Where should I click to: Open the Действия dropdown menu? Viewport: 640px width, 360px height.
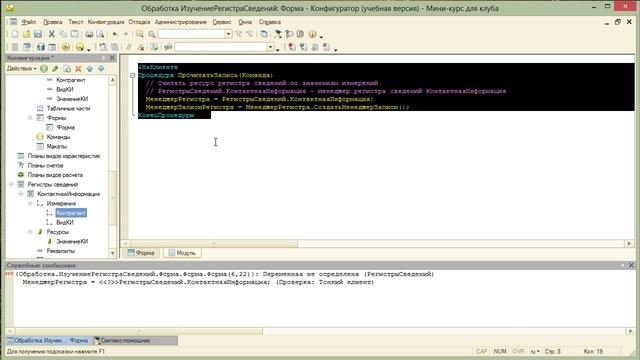coord(22,69)
